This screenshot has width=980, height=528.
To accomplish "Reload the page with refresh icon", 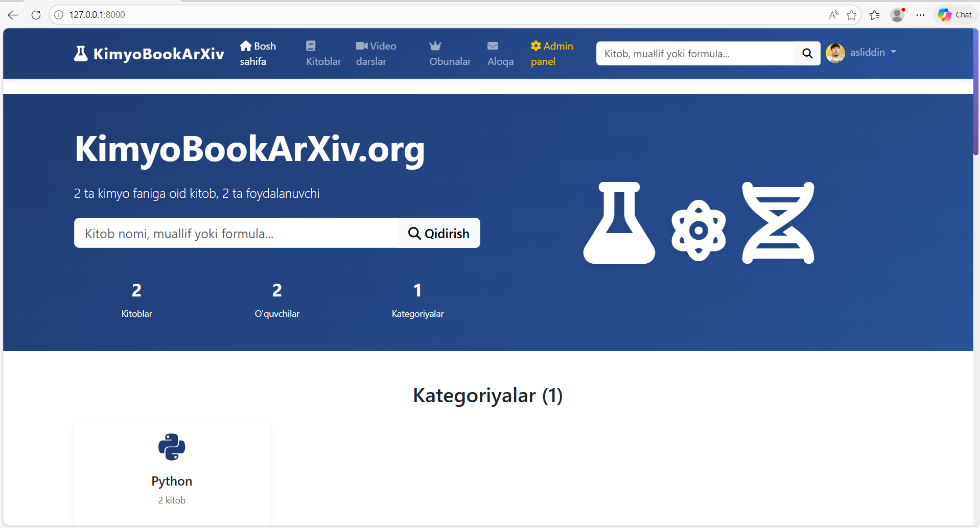I will click(x=36, y=15).
